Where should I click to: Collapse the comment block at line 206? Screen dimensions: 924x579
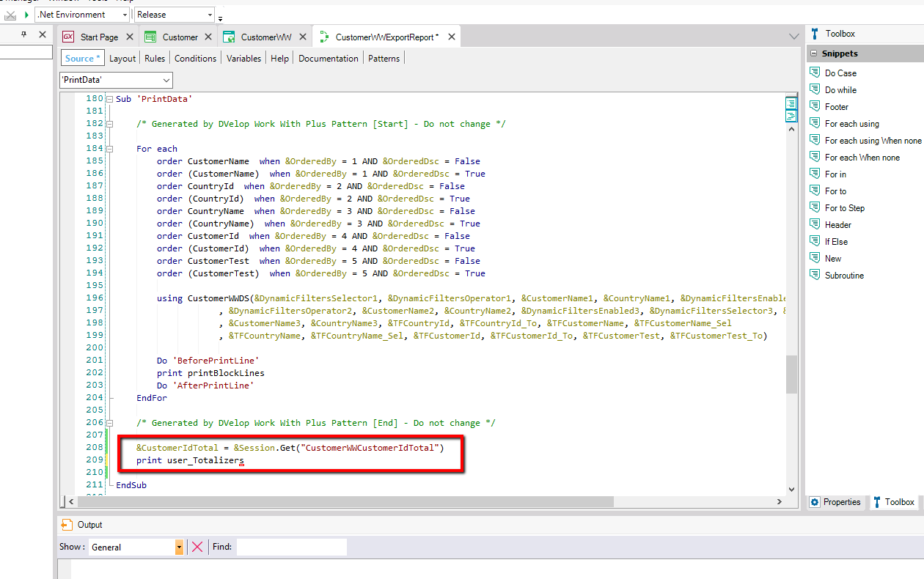coord(109,423)
